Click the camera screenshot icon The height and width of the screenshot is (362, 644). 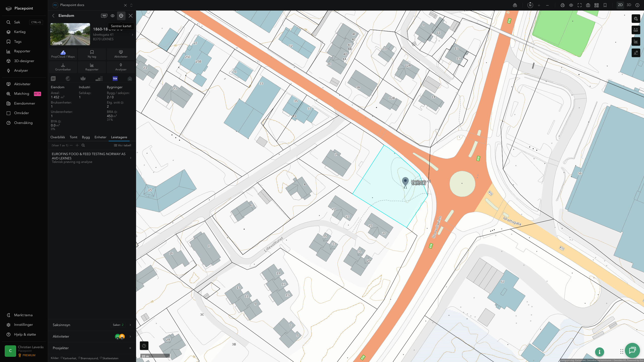click(588, 5)
